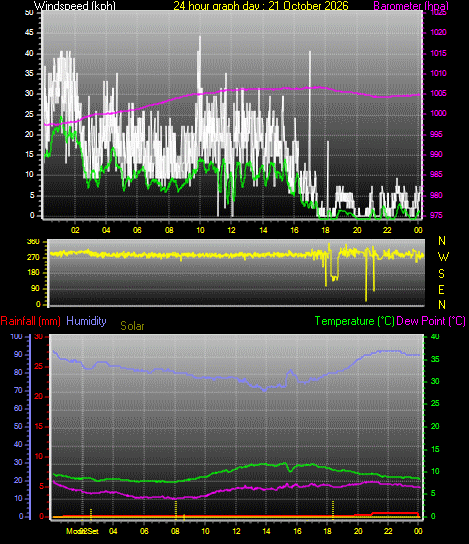
Task: Click the "Temperature (°C)" legend label
Action: tap(355, 321)
